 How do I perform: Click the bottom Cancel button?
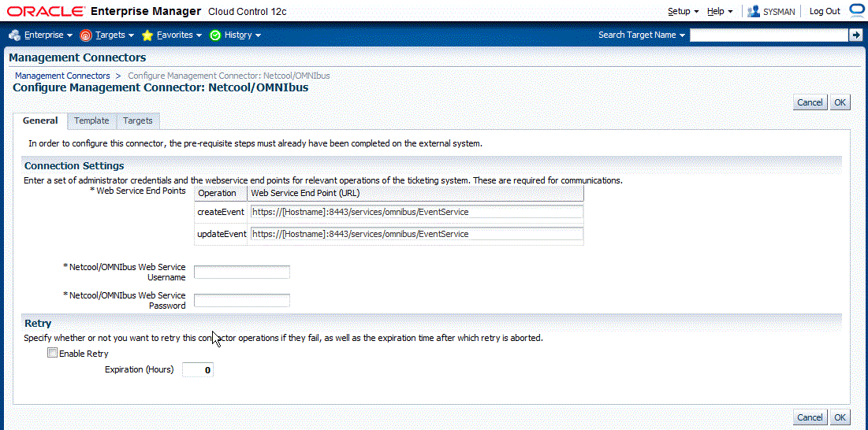coord(810,417)
